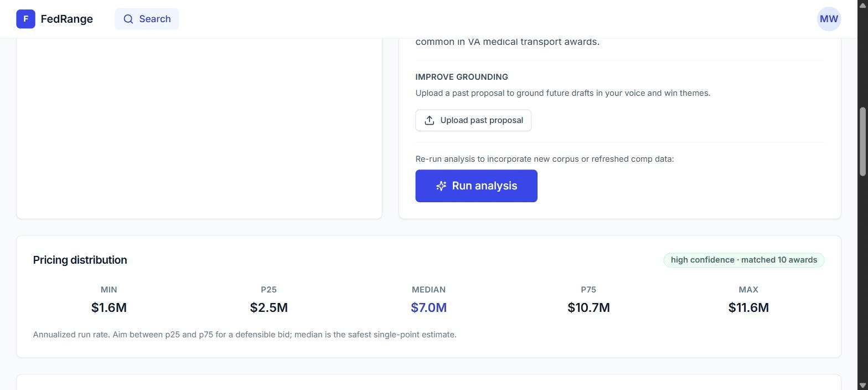Click the high confidence matched 10 awards badge
Viewport: 868px width, 390px height.
(744, 260)
